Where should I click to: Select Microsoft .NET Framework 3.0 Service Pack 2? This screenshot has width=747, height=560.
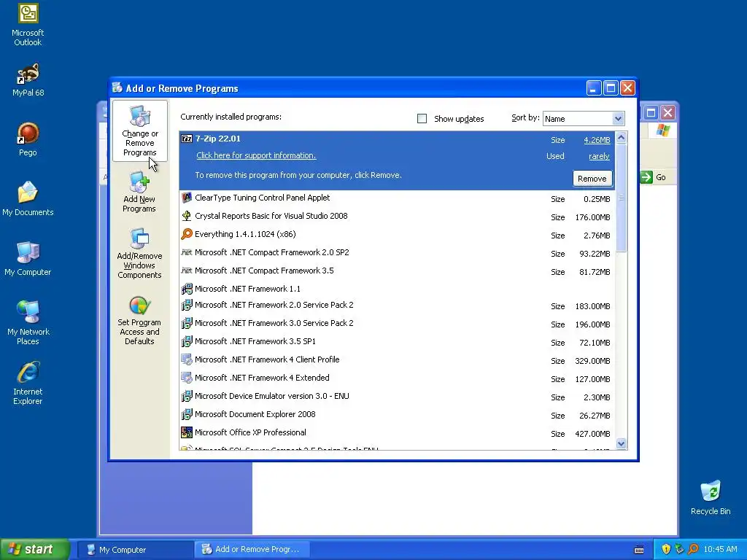click(397, 323)
